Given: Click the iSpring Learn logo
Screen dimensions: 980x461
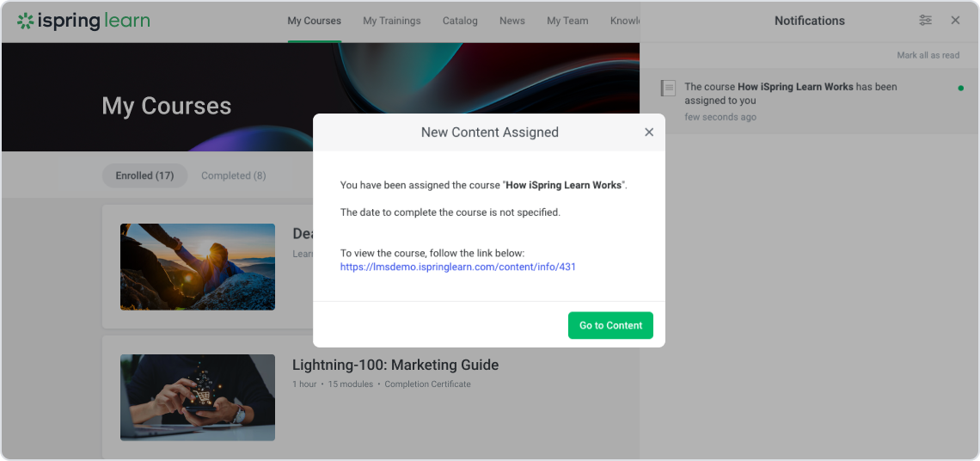Looking at the screenshot, I should 83,21.
